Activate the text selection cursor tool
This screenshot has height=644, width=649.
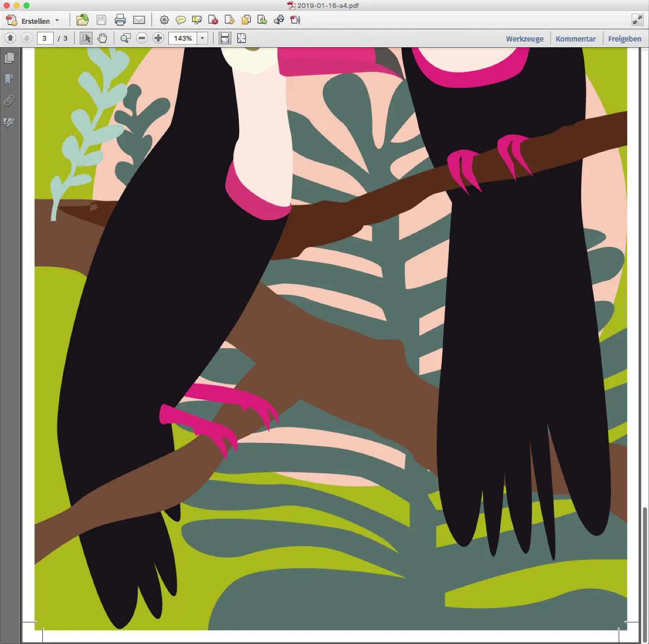86,38
